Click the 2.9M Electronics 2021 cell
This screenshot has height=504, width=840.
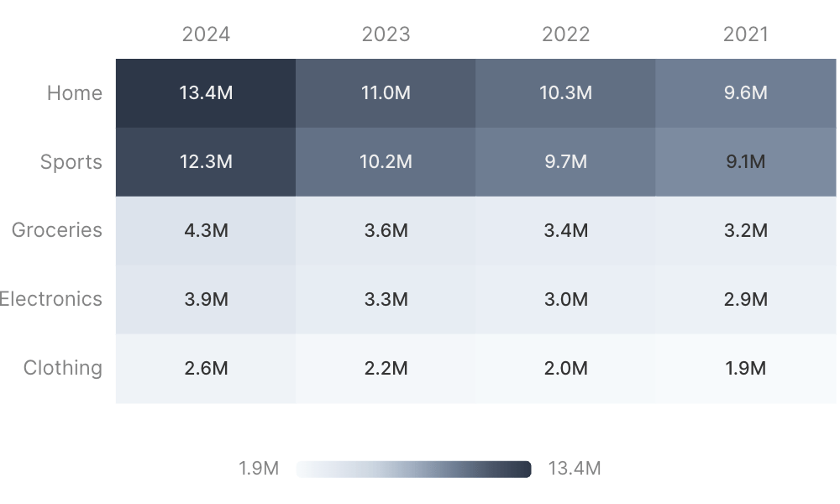[746, 299]
